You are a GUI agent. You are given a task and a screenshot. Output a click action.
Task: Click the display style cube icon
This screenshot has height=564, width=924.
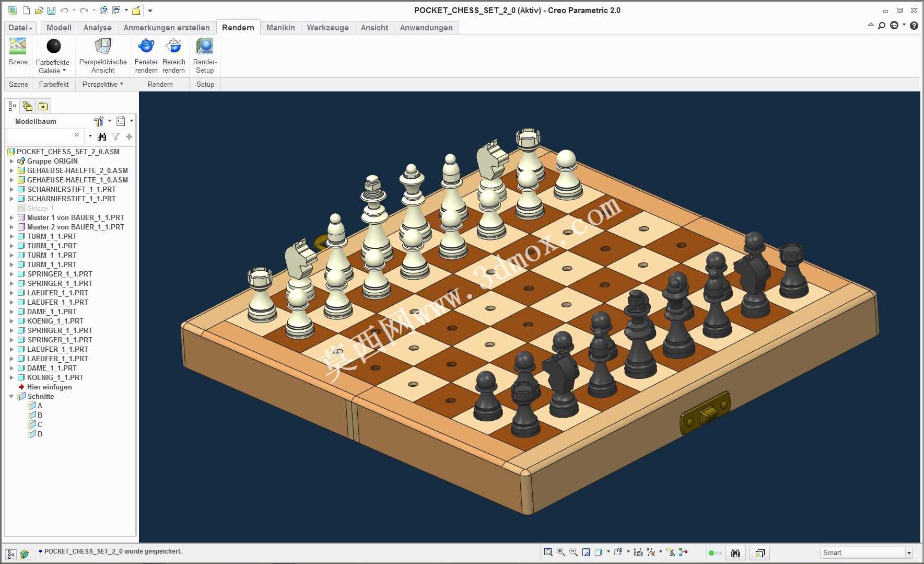[x=599, y=552]
